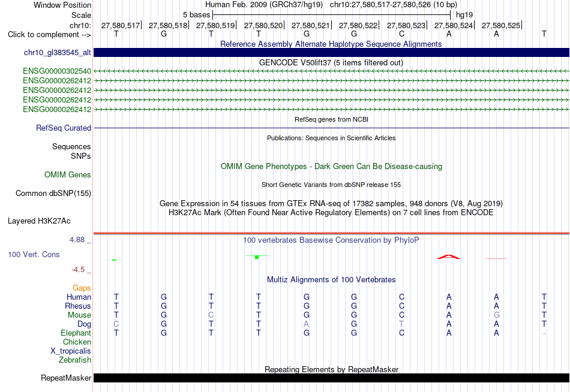Click 'Click to complement -->' label
The height and width of the screenshot is (392, 570).
(x=49, y=35)
